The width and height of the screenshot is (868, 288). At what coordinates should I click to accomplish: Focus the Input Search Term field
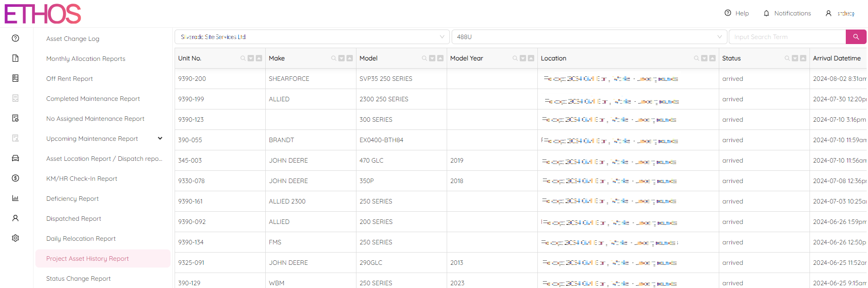[x=787, y=37]
